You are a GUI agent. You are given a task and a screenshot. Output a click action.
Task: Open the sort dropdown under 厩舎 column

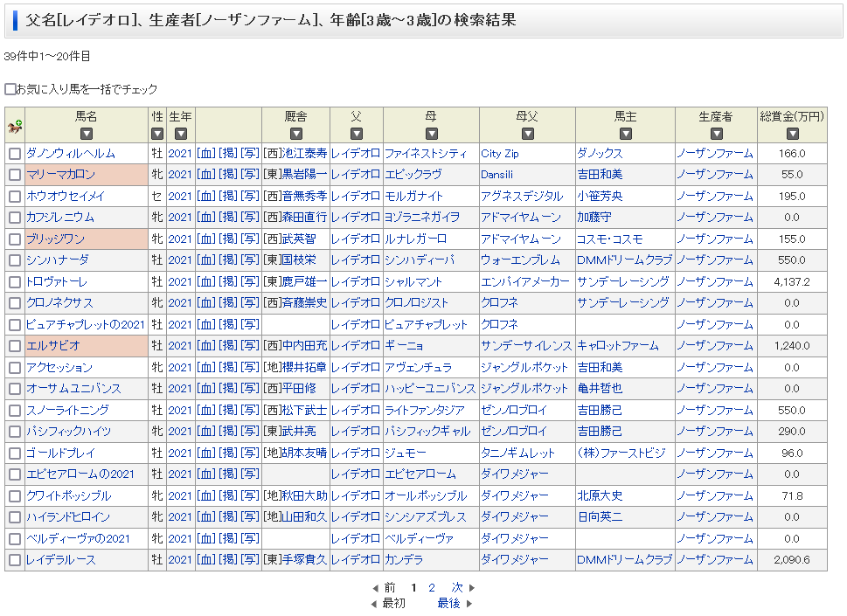click(x=295, y=134)
